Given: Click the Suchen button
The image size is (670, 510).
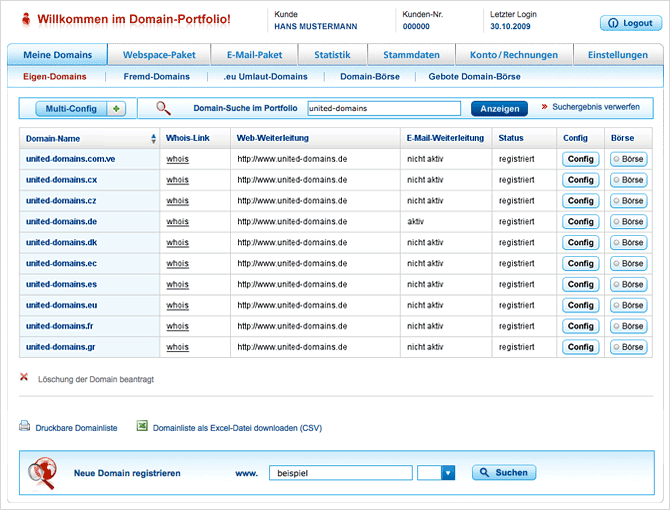Looking at the screenshot, I should 504,472.
